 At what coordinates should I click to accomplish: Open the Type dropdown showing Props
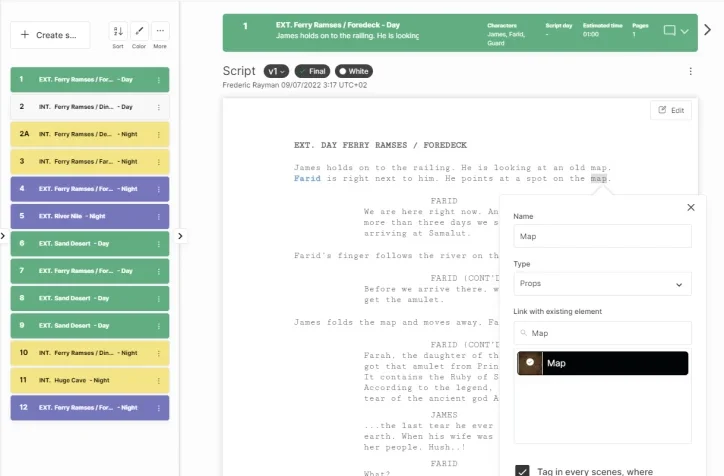[602, 283]
